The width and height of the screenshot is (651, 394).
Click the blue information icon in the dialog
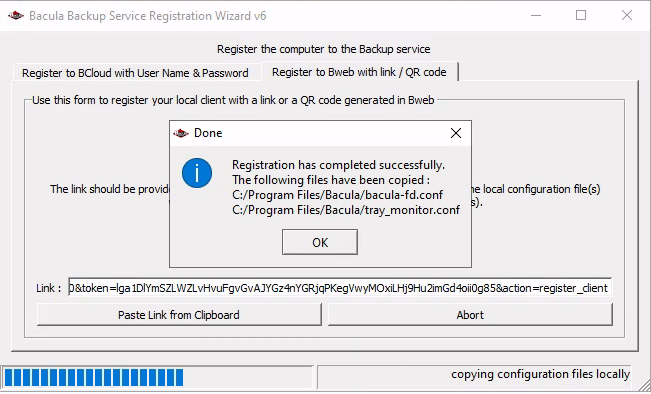197,173
